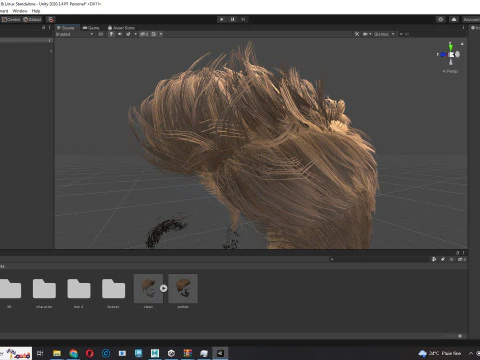Start Play mode with the Play button

point(222,19)
